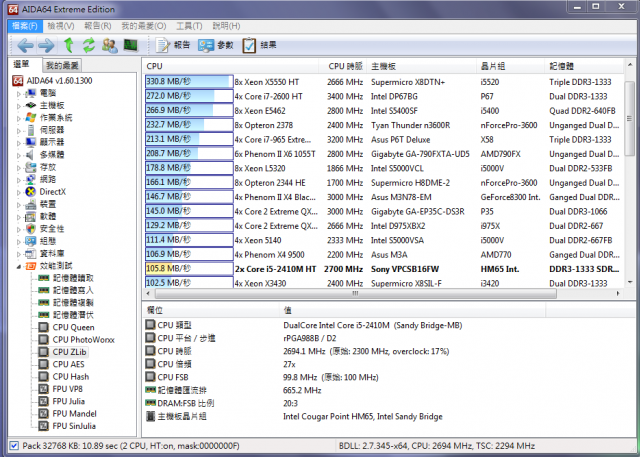Open the 我的最愛(O) menu
Screen dimensions: 640x457
click(x=144, y=26)
